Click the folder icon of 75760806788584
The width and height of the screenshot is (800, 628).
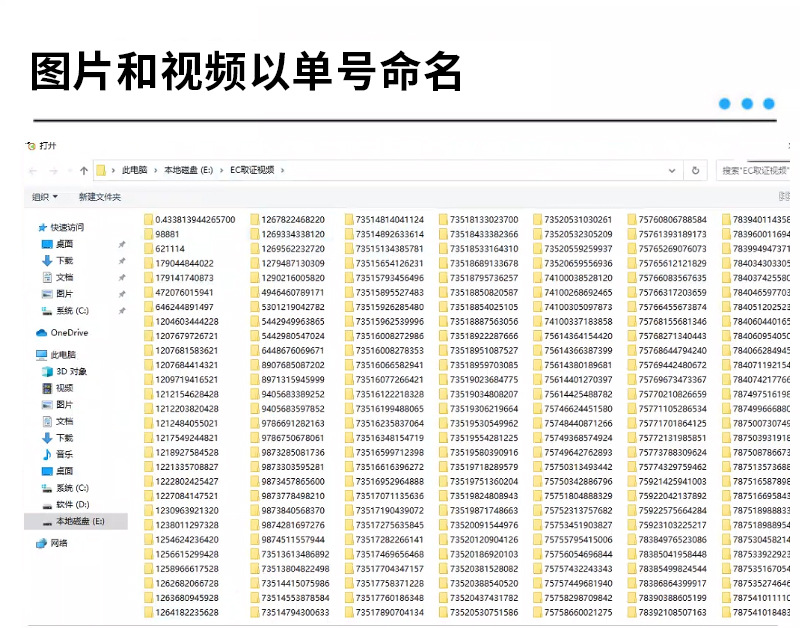click(x=632, y=219)
